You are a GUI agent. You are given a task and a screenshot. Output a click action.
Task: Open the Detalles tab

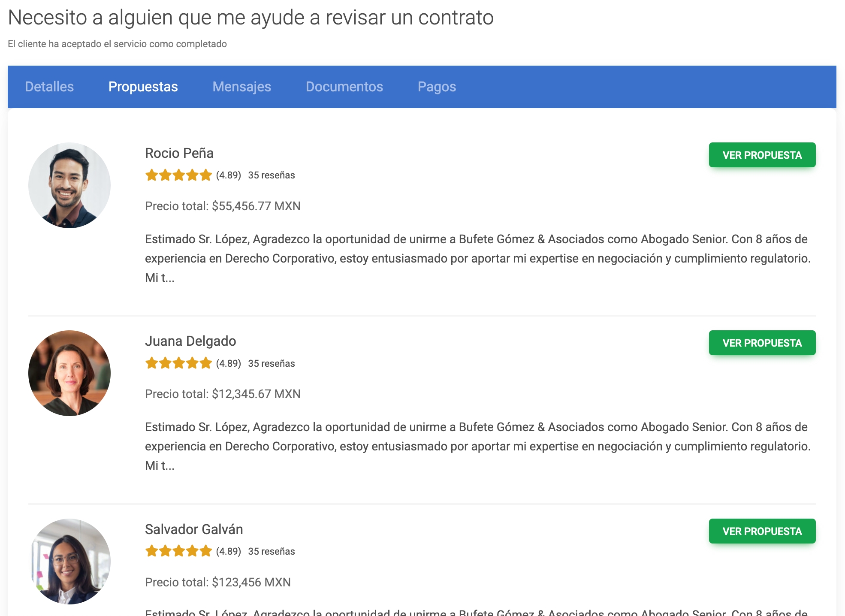(49, 87)
